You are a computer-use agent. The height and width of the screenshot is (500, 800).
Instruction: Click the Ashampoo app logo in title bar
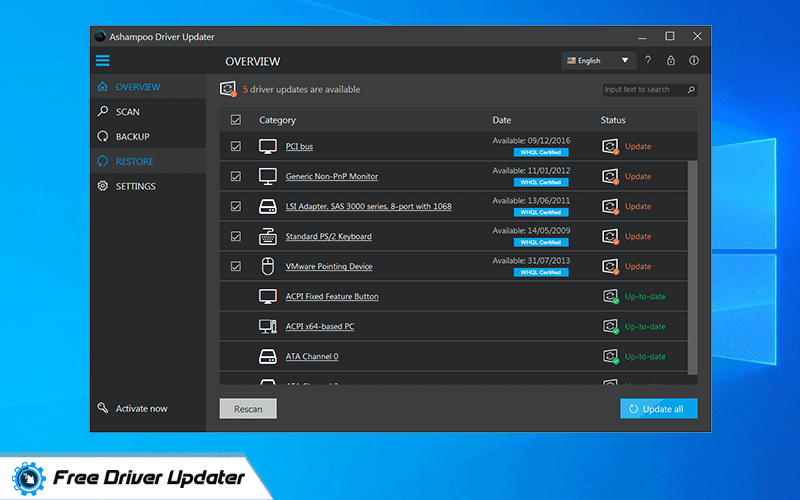click(100, 36)
